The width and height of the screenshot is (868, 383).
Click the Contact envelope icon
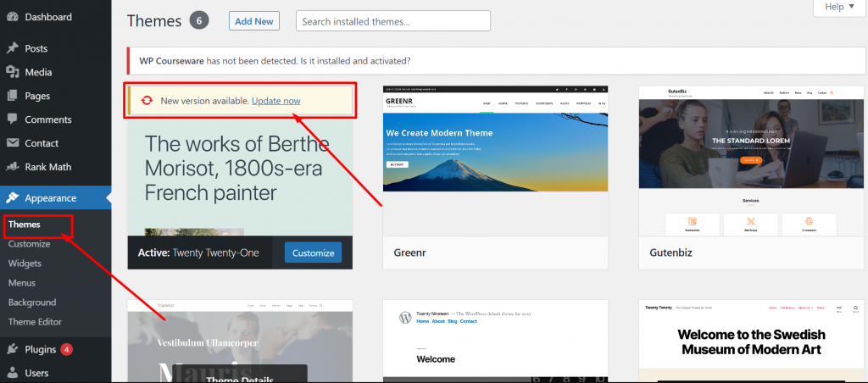13,144
